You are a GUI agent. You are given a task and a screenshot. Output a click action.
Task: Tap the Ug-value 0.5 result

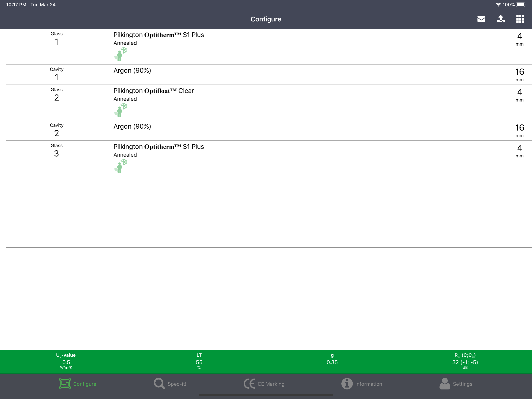[66, 361]
